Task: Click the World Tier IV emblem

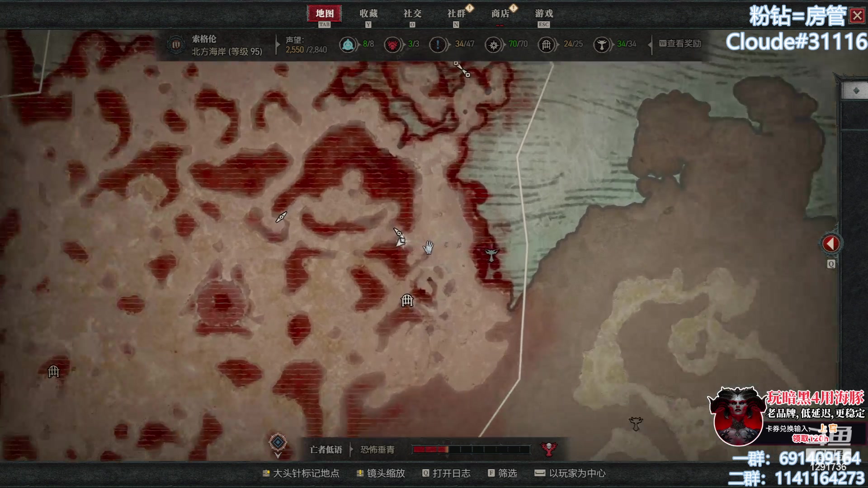Action: coord(176,45)
